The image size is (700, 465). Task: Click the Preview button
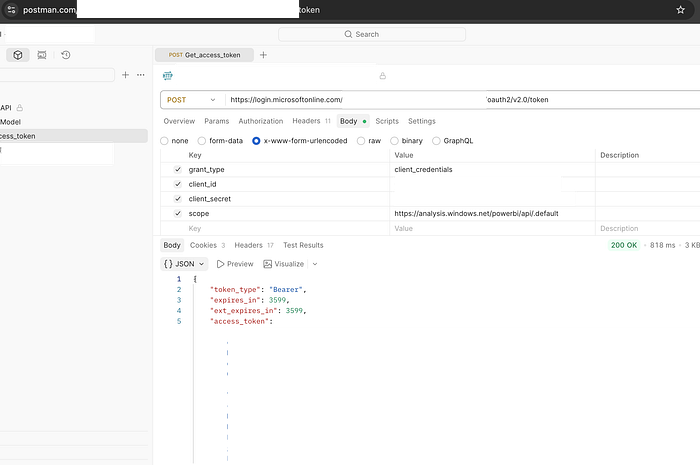coord(235,264)
